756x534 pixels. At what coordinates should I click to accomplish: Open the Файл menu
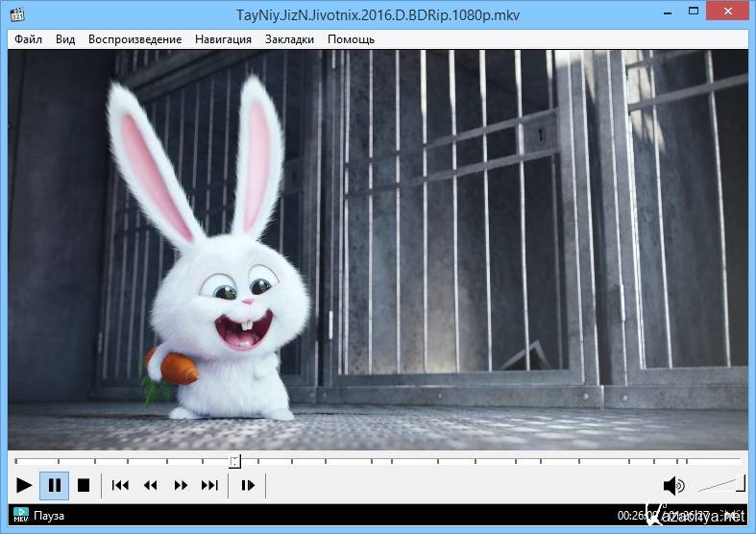pyautogui.click(x=29, y=39)
